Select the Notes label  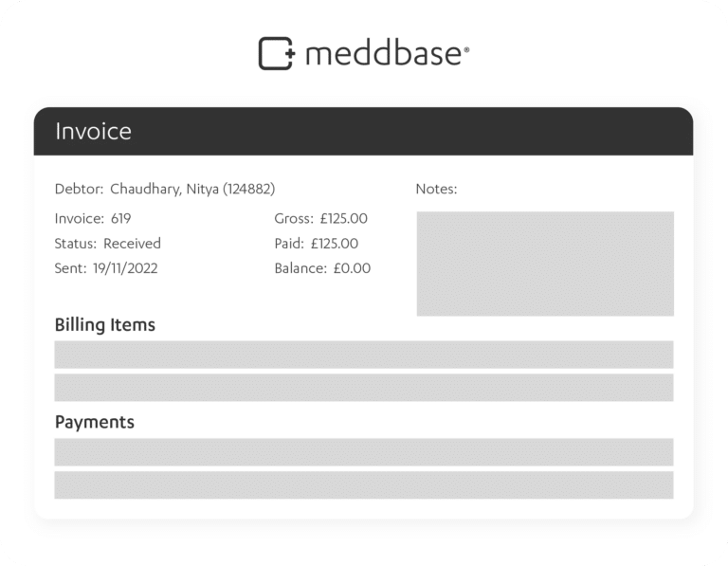click(436, 189)
